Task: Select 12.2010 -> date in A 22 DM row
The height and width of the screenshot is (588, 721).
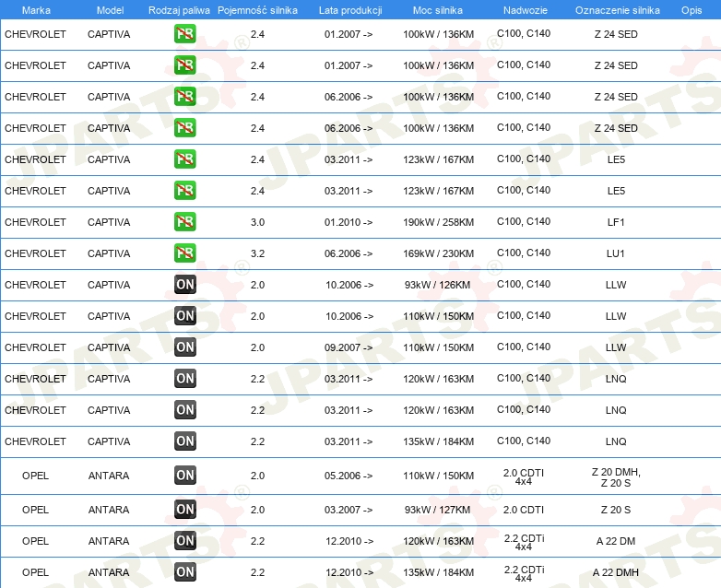Action: 349,541
